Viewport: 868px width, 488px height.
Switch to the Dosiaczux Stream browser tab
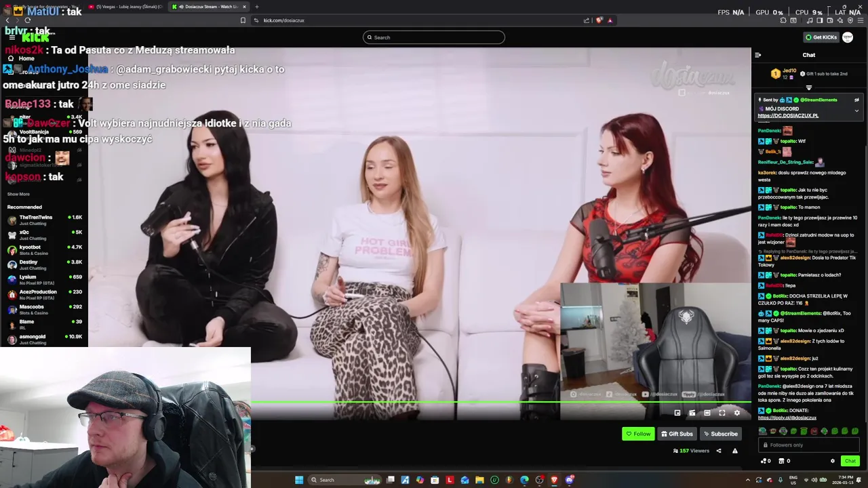coord(208,7)
